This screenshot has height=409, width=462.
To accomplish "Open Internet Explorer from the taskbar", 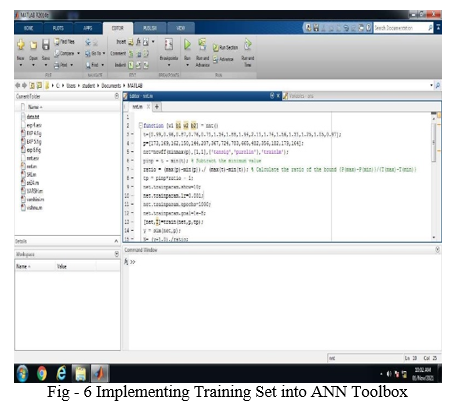I will tap(61, 373).
